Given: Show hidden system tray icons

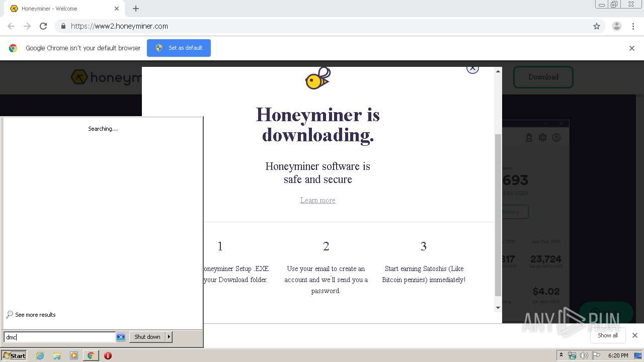Looking at the screenshot, I should click(561, 355).
